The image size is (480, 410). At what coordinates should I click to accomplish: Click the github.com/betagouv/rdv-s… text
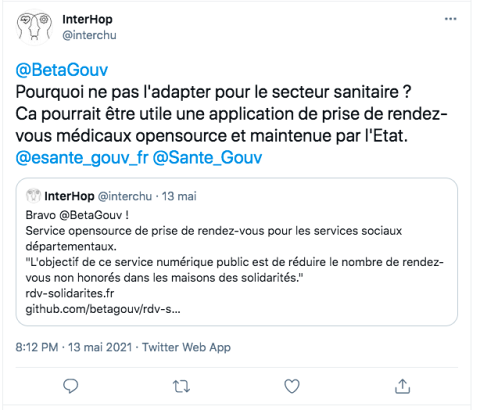[103, 309]
